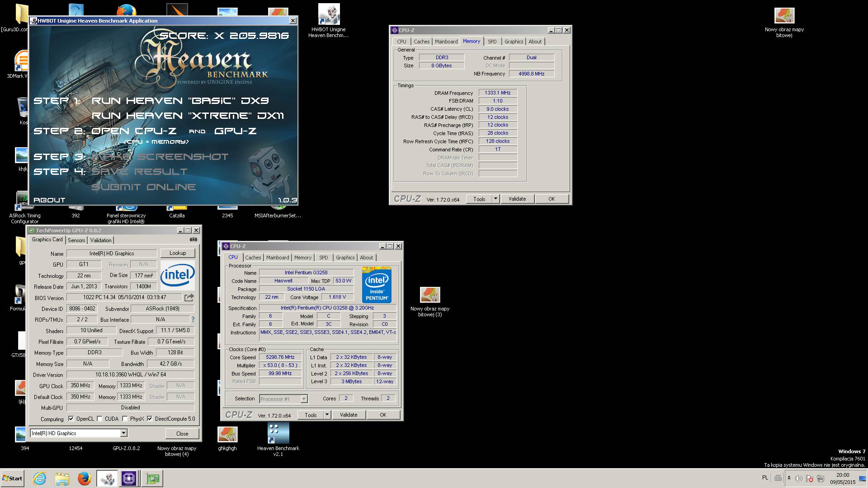Screen dimensions: 868x488
Task: Click the on-screen keyboard tray icon
Action: coord(778,478)
